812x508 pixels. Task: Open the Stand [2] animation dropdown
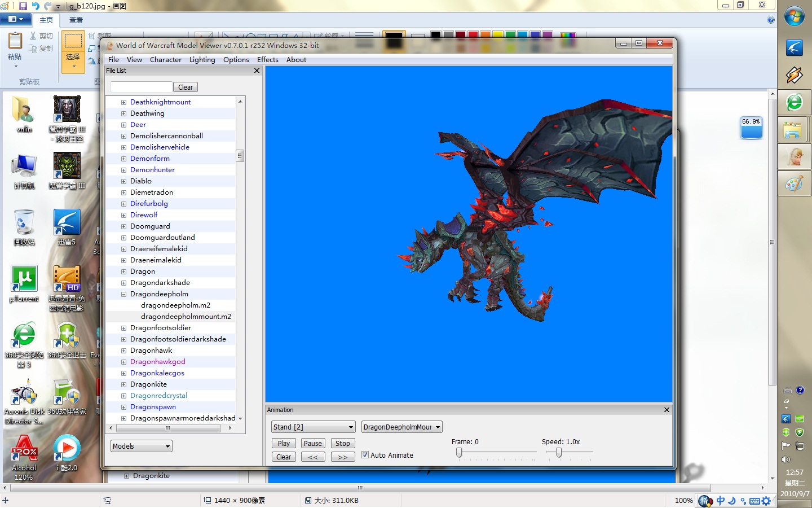coord(313,427)
